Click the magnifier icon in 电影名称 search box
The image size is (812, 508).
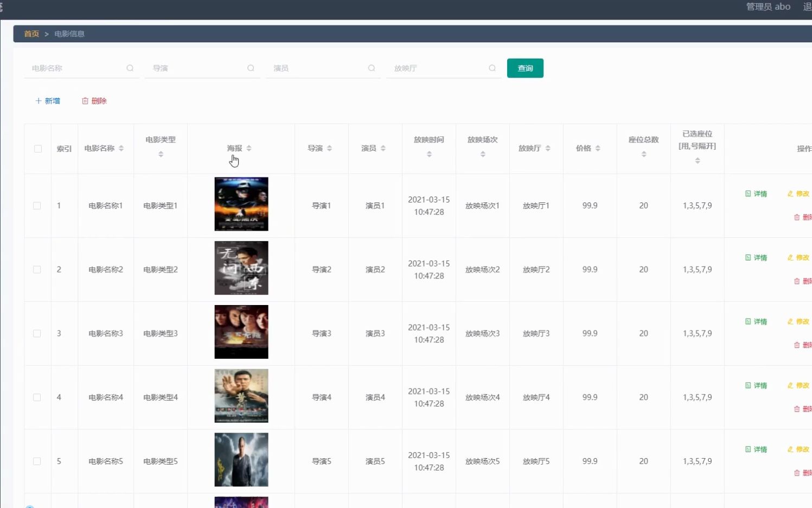click(130, 68)
